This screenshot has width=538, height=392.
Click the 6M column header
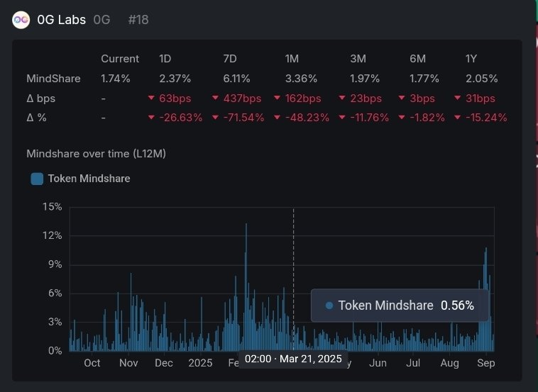[x=417, y=59]
